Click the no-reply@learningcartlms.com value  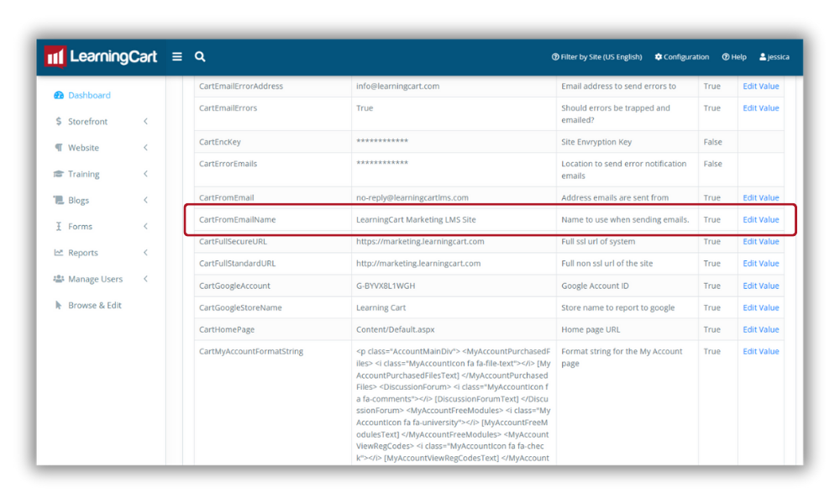(412, 197)
